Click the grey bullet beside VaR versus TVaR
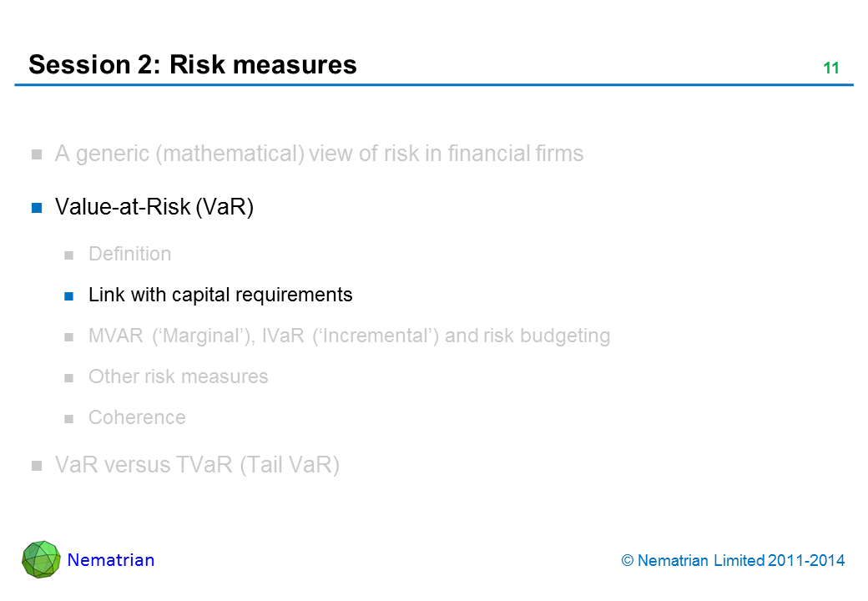This screenshot has height=601, width=868. [x=37, y=467]
